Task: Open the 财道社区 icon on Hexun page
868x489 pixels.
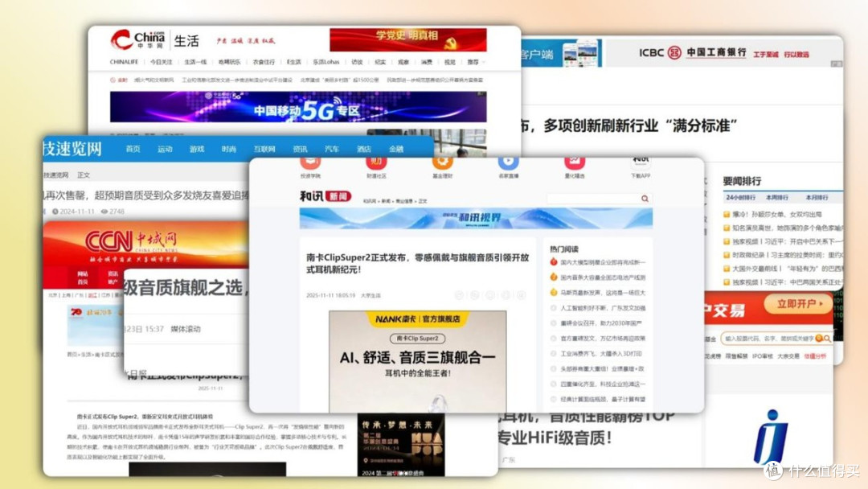Action: pyautogui.click(x=376, y=162)
